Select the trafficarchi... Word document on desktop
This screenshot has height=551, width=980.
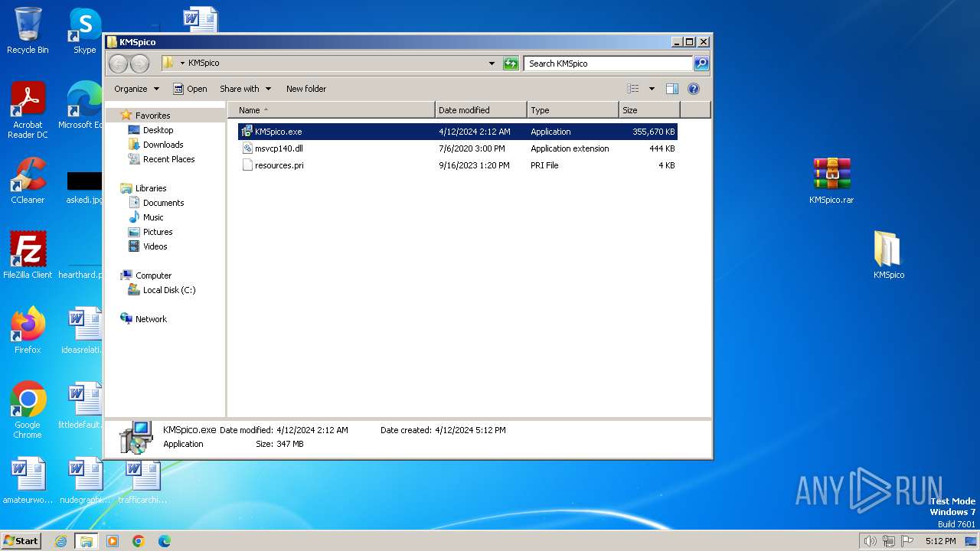pyautogui.click(x=142, y=481)
